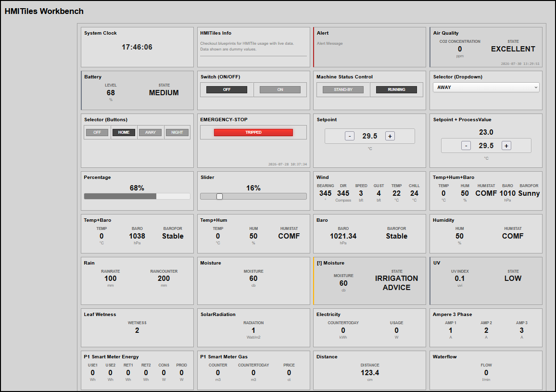The image size is (556, 392).
Task: Select AWAY in Selector (Buttons)
Action: coord(151,132)
